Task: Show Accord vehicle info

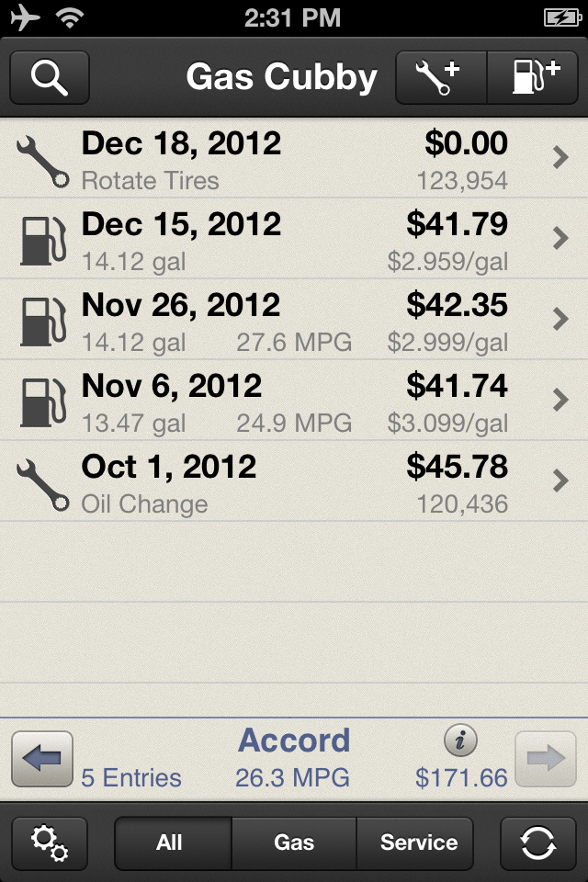Action: point(460,739)
